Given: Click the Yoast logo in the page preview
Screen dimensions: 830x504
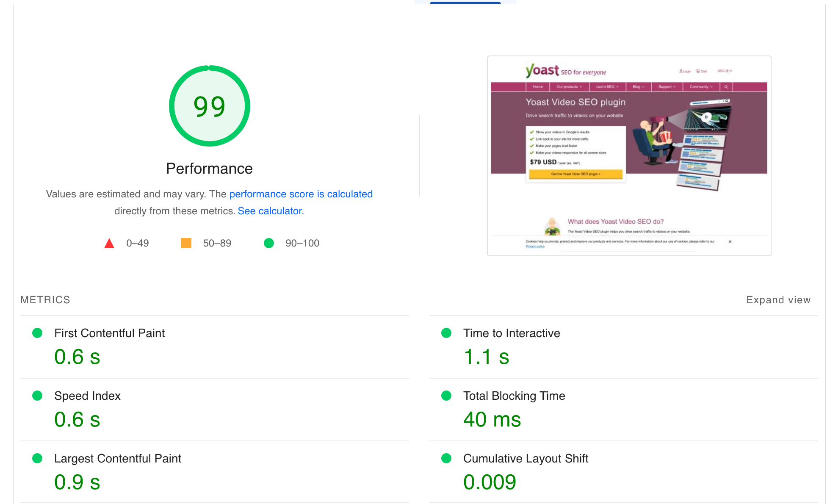Looking at the screenshot, I should point(542,71).
